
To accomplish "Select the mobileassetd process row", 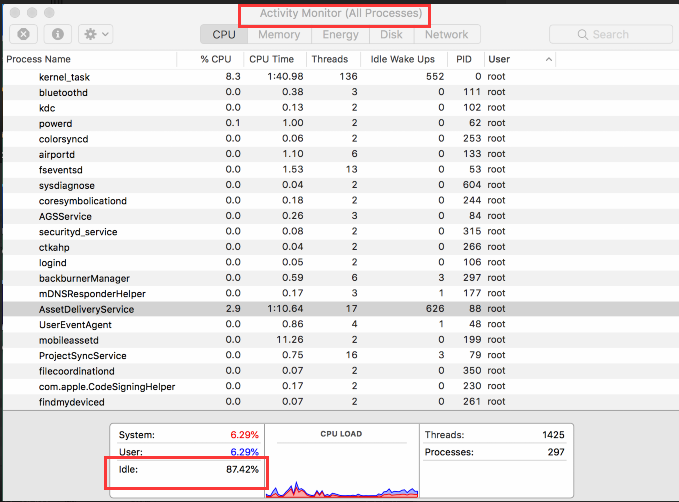I will point(341,340).
